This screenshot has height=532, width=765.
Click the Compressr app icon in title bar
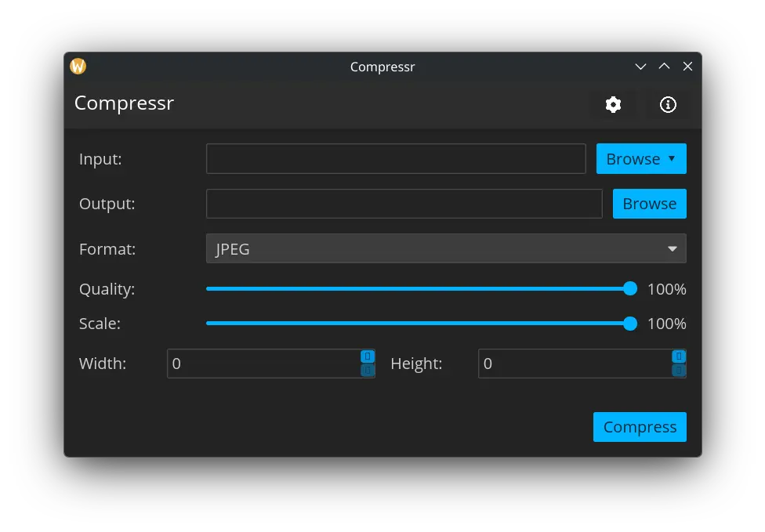78,66
